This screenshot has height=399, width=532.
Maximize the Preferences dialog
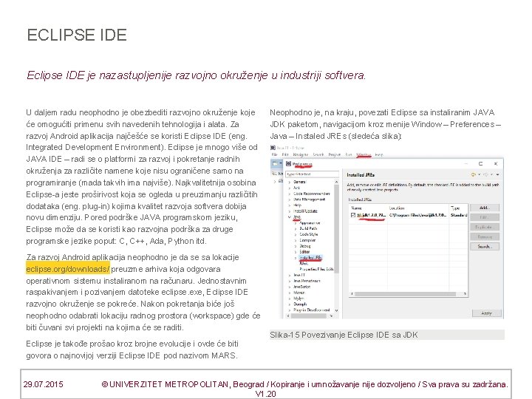point(480,163)
